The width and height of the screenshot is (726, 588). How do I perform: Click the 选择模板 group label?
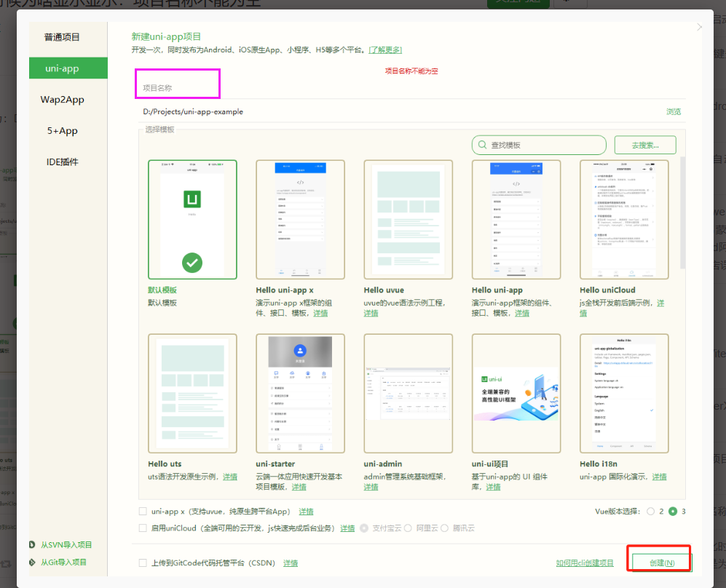[x=159, y=130]
